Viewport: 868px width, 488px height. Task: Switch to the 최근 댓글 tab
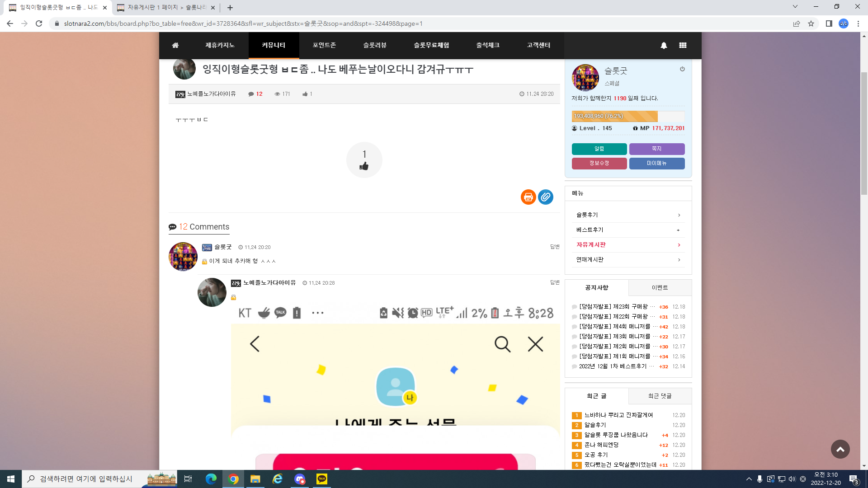660,396
